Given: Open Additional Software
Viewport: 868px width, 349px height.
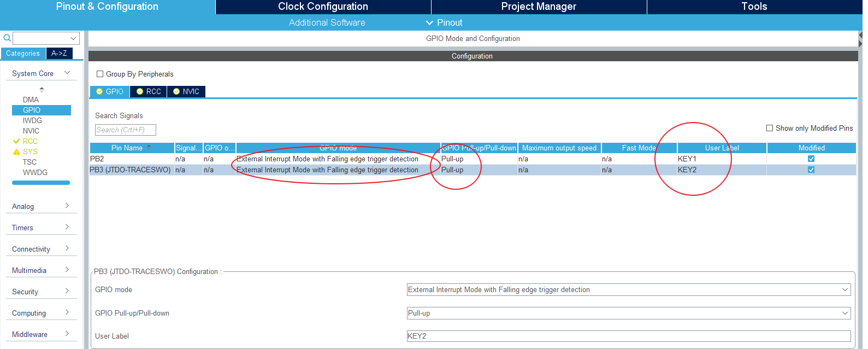Looking at the screenshot, I should tap(327, 22).
